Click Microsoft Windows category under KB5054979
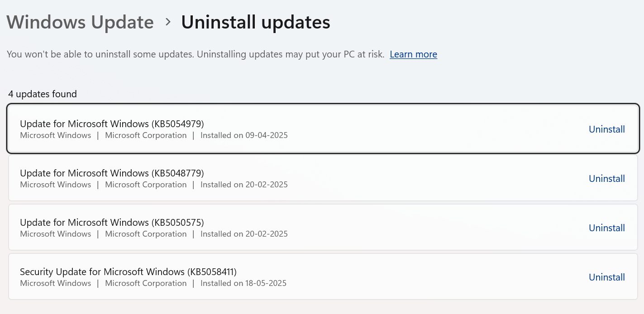Screen dimensions: 644x314 tap(56, 135)
